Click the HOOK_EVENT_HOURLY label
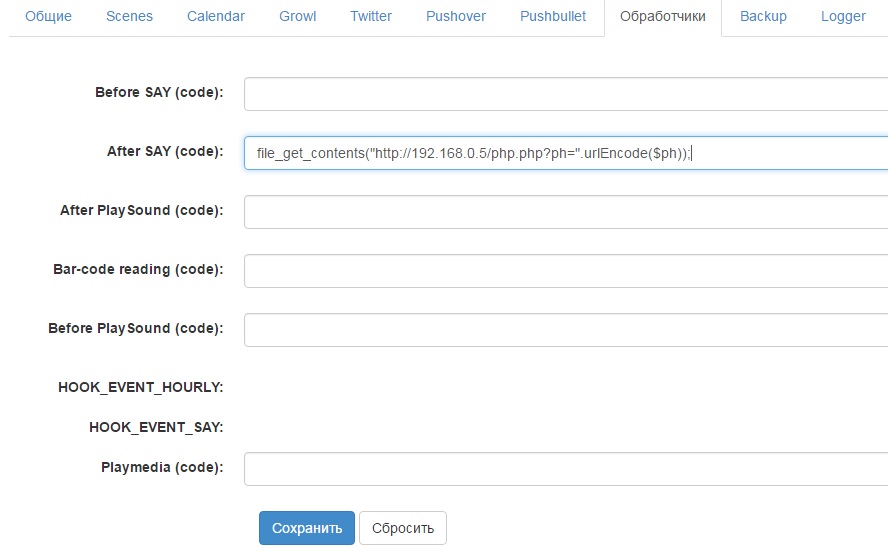Viewport: 888px width, 560px height. click(140, 387)
